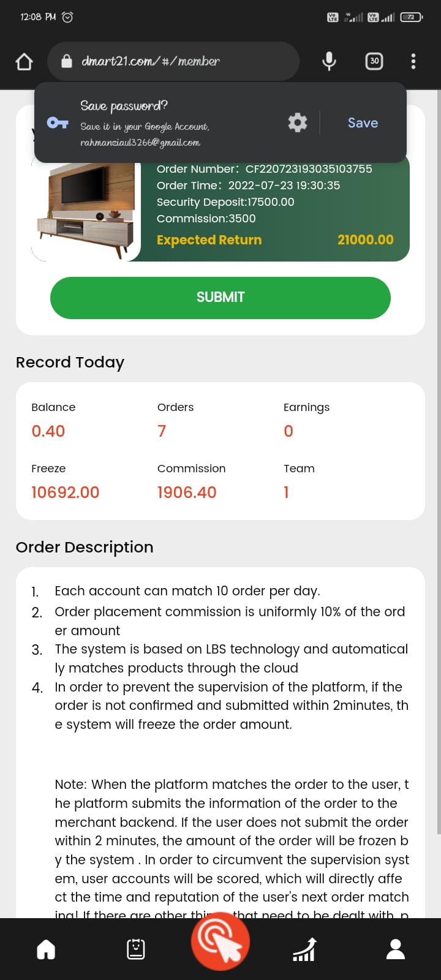
Task: Tap the Freeze amount 10692.00
Action: 65,492
